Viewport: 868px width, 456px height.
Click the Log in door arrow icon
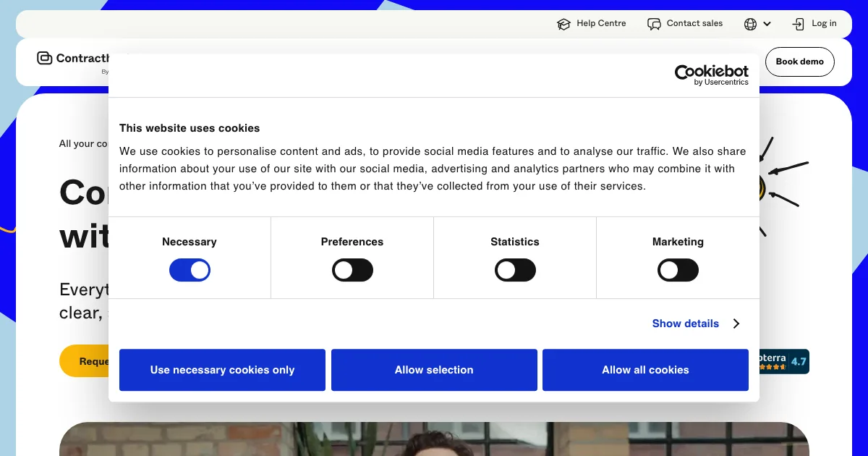click(x=798, y=24)
